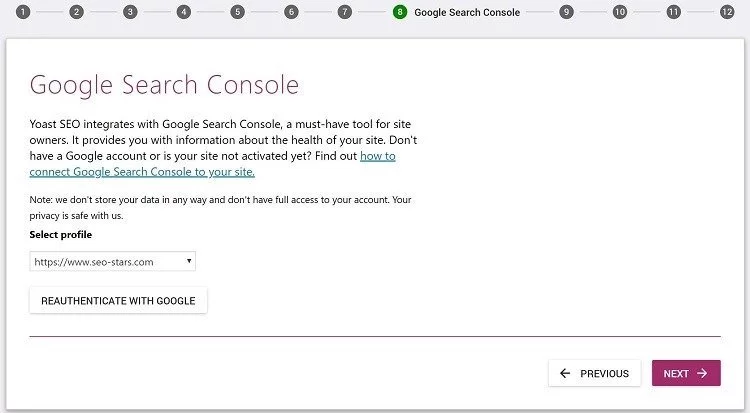Go to final step 12 circle
Image resolution: width=750 pixels, height=413 pixels.
(x=727, y=12)
